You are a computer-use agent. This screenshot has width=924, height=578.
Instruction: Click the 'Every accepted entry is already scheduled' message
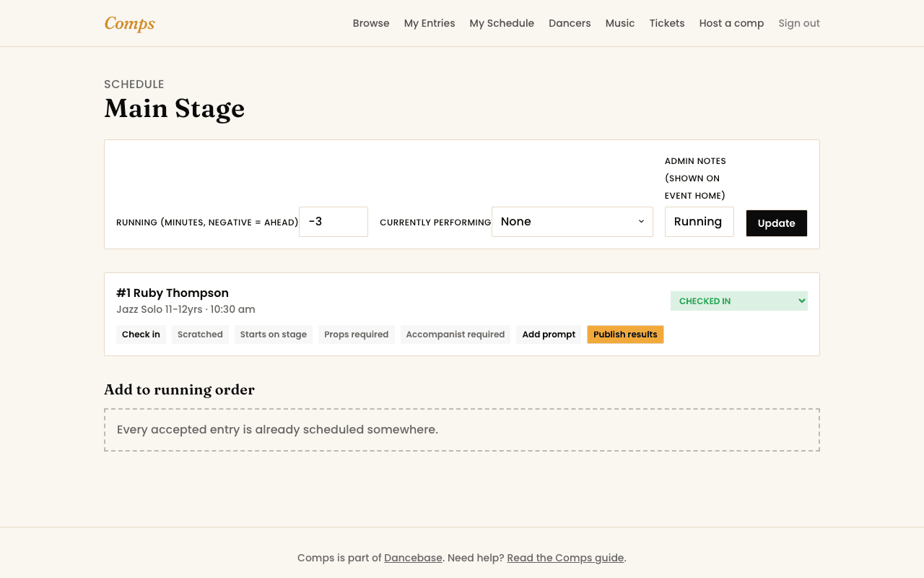[x=277, y=430]
